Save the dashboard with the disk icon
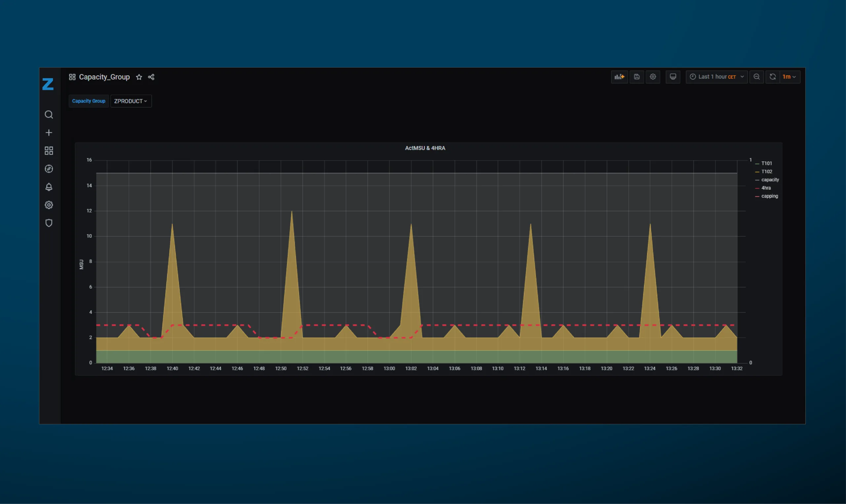This screenshot has height=504, width=846. (637, 77)
